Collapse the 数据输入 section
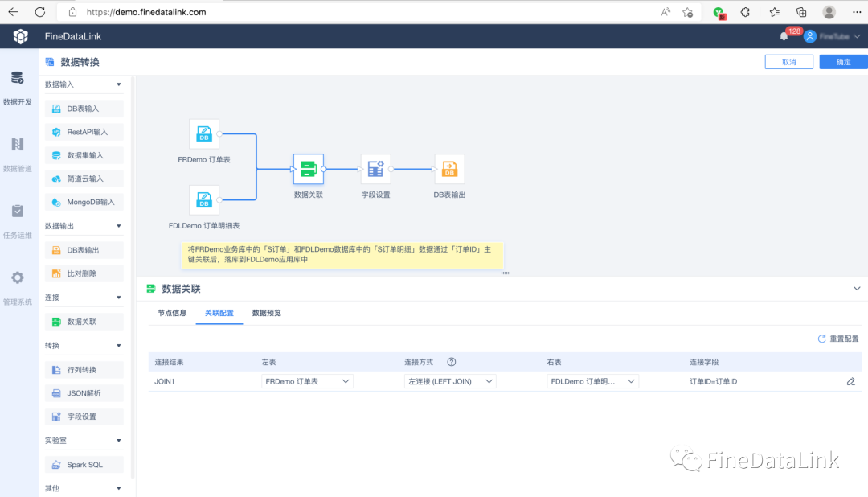This screenshot has height=497, width=868. (x=118, y=84)
